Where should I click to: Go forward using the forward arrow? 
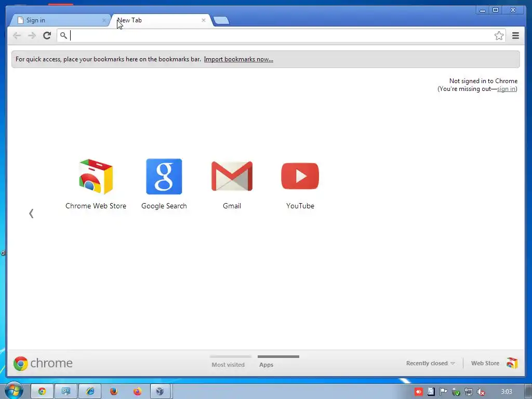click(32, 36)
